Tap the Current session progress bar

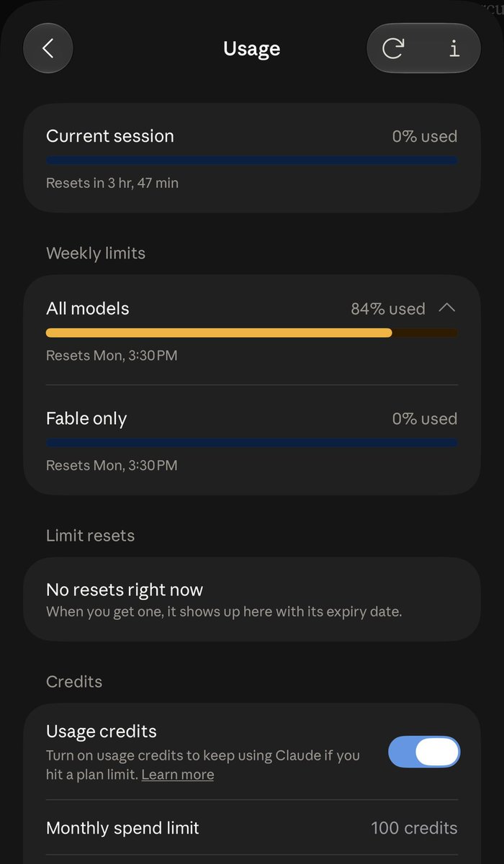[x=252, y=161]
